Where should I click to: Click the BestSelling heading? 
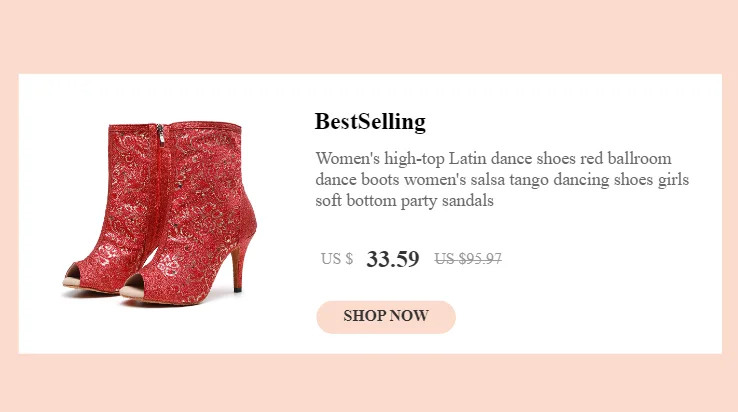coord(370,122)
